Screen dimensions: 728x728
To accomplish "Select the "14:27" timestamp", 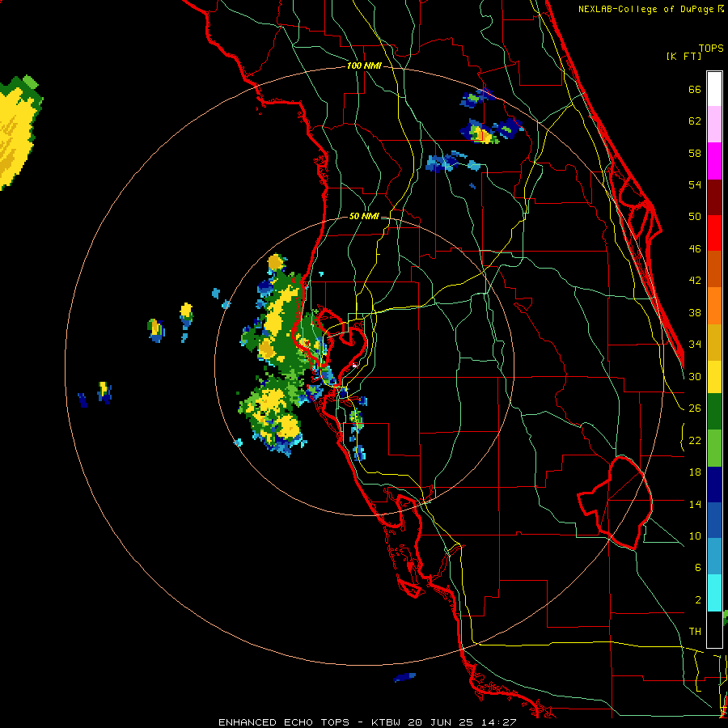I will [498, 722].
